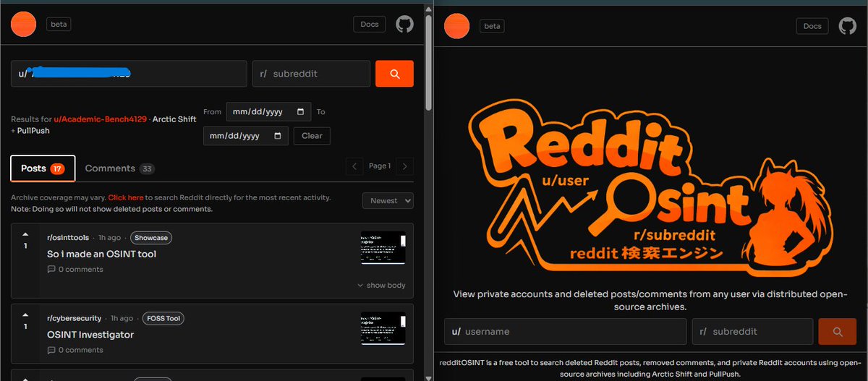Open comments icon on 'So i made an OSINT tool'
Image resolution: width=868 pixels, height=381 pixels.
(51, 269)
